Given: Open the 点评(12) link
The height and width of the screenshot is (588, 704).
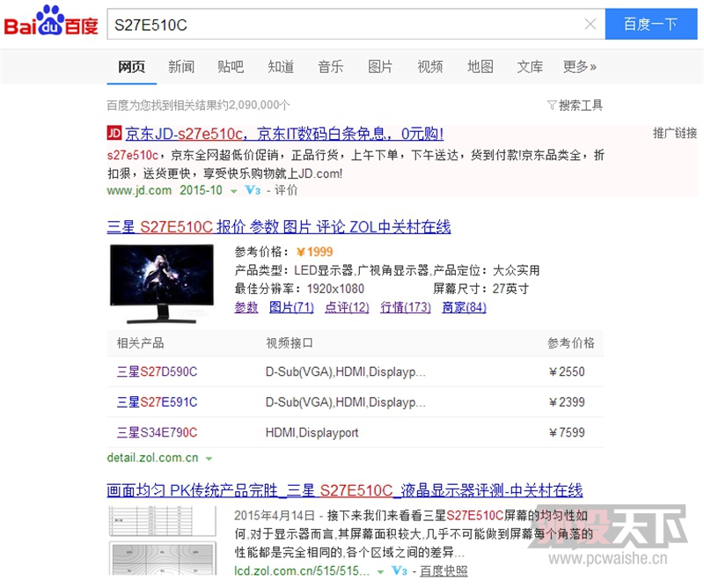Looking at the screenshot, I should tap(347, 307).
